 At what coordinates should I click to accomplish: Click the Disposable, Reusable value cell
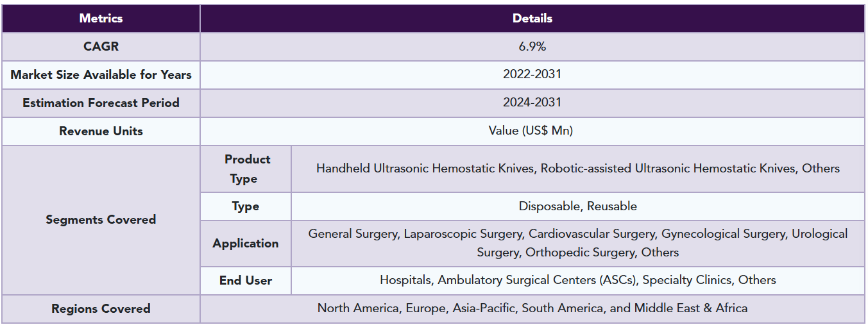pos(577,206)
